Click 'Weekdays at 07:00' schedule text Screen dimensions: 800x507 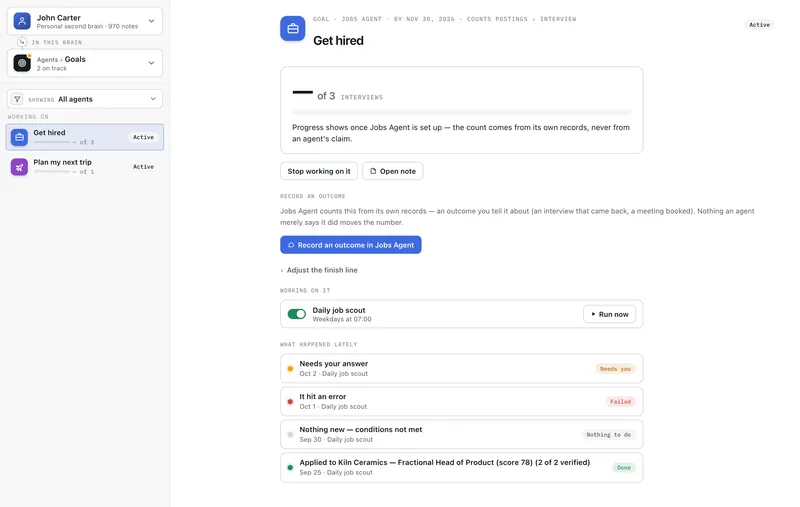point(342,319)
